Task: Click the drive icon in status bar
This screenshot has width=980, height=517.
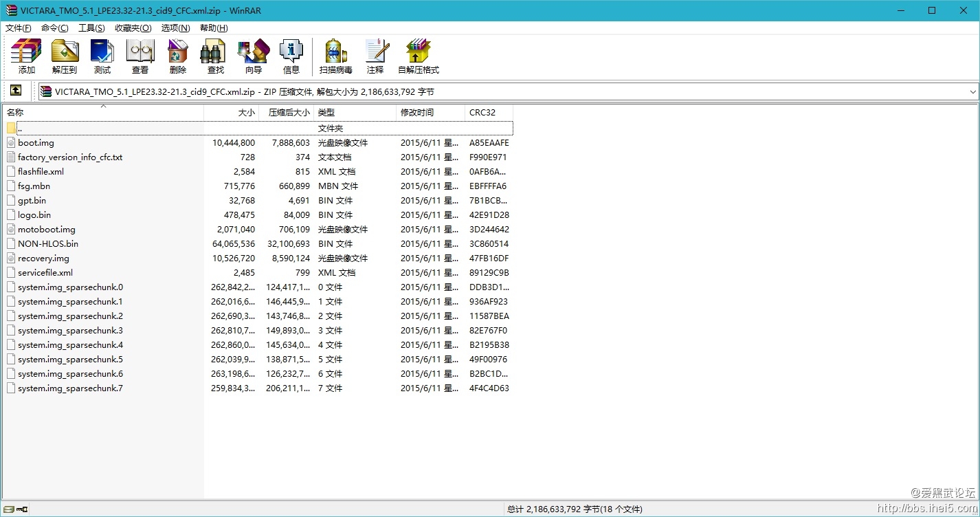Action: (x=8, y=509)
